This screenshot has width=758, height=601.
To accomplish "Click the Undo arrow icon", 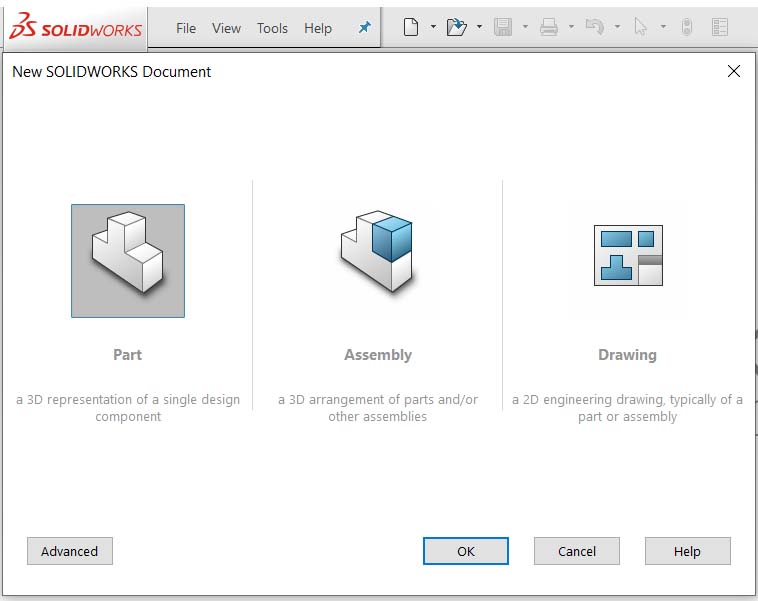I will coord(594,28).
